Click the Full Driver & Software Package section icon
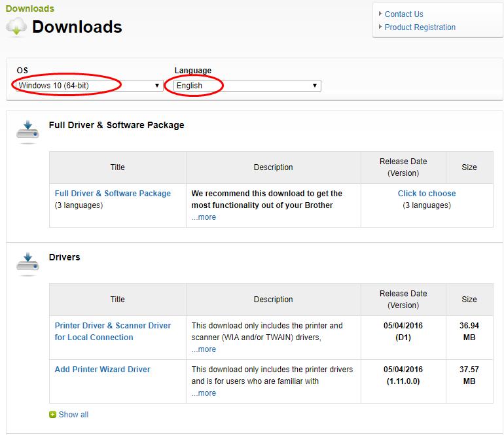 coord(27,131)
